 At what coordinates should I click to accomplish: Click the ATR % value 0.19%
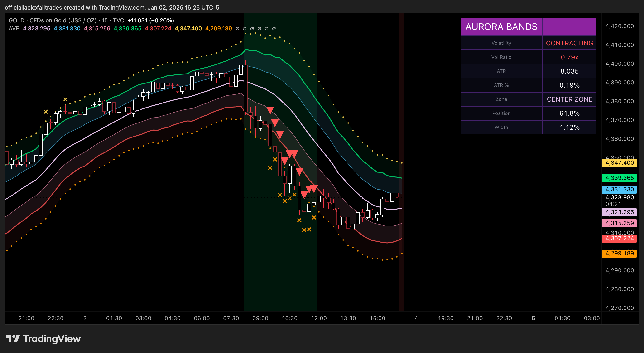[569, 85]
